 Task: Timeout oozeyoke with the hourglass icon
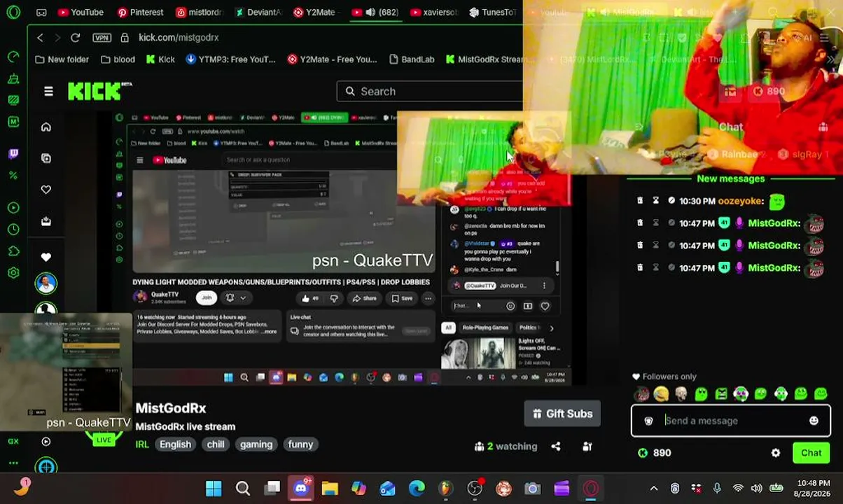pyautogui.click(x=655, y=201)
